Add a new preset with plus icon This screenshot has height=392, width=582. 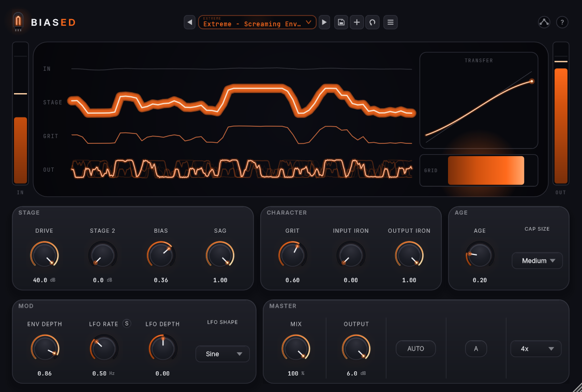(356, 22)
